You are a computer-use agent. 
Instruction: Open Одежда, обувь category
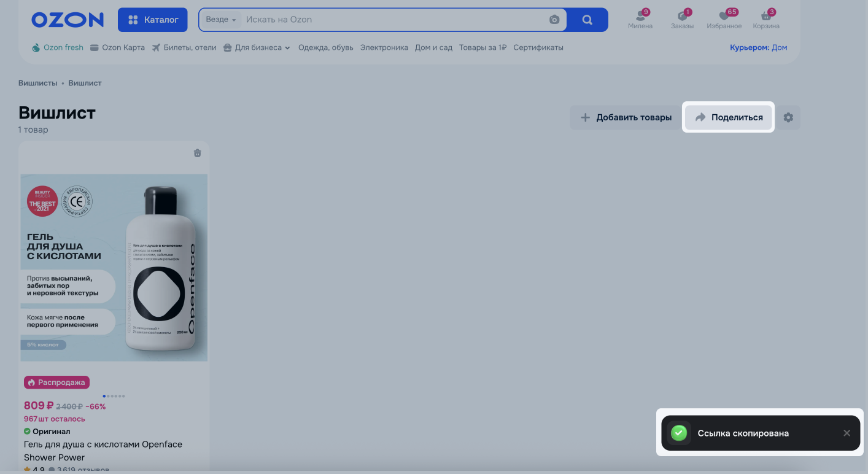click(326, 47)
